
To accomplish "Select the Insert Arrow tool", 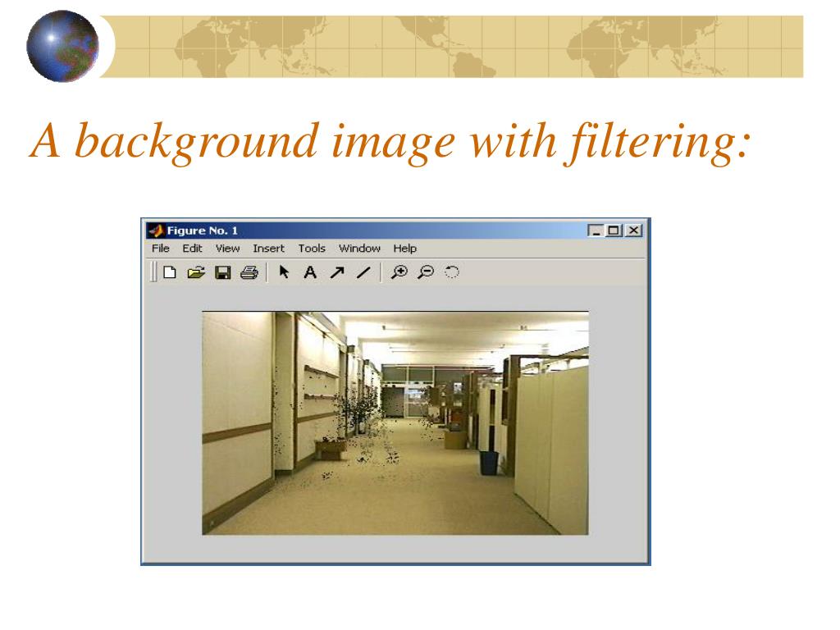I will point(337,272).
